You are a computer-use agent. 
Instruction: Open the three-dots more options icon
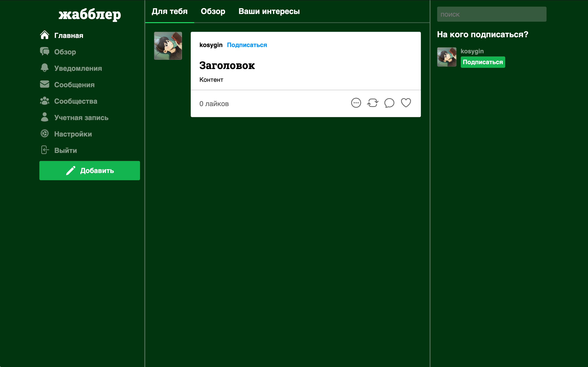pyautogui.click(x=356, y=103)
